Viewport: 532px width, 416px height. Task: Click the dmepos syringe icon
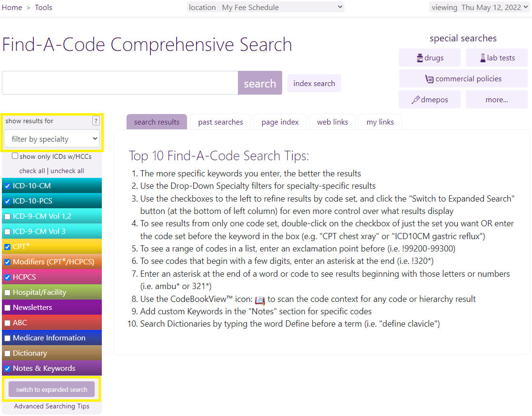415,100
